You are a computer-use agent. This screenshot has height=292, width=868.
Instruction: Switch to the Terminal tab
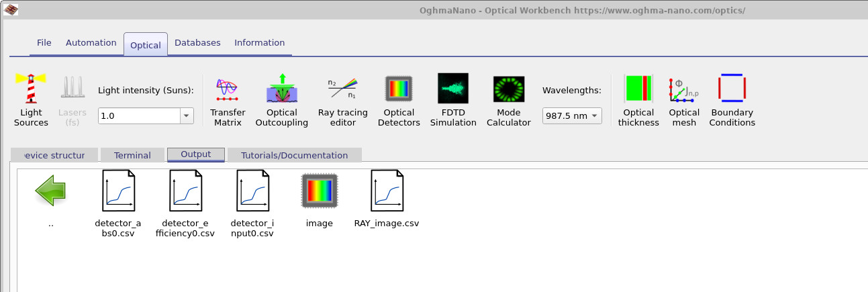tap(132, 155)
